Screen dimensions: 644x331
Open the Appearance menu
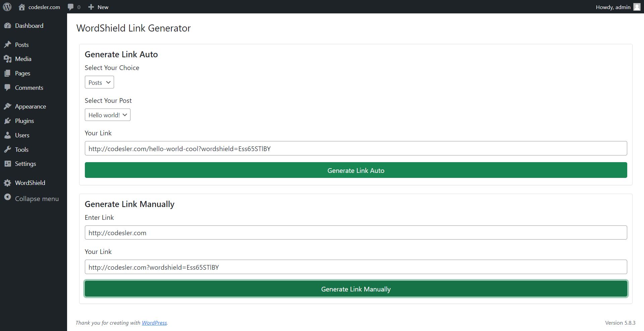click(30, 107)
